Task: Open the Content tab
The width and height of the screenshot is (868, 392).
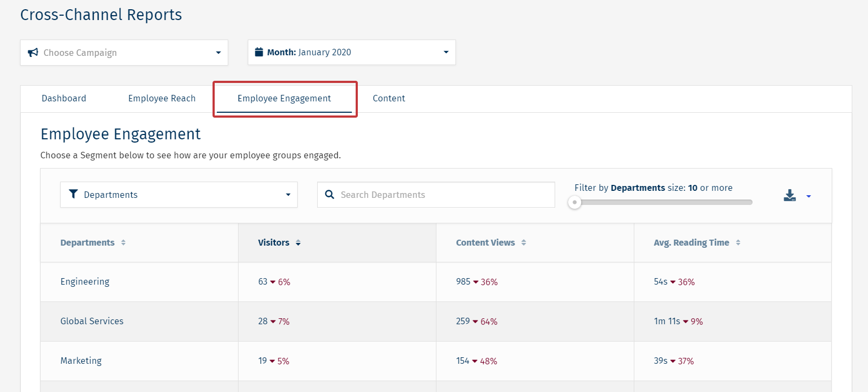Action: click(x=389, y=98)
